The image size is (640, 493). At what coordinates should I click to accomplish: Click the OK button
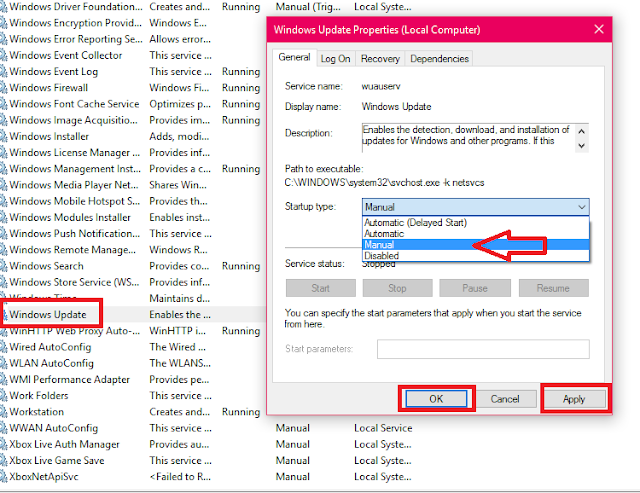coord(436,399)
